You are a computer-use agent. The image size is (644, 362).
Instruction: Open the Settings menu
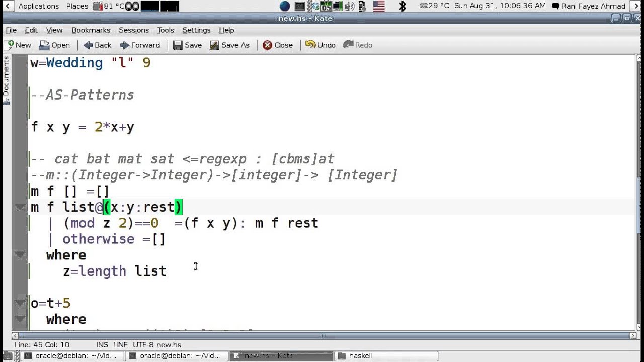[x=196, y=30]
